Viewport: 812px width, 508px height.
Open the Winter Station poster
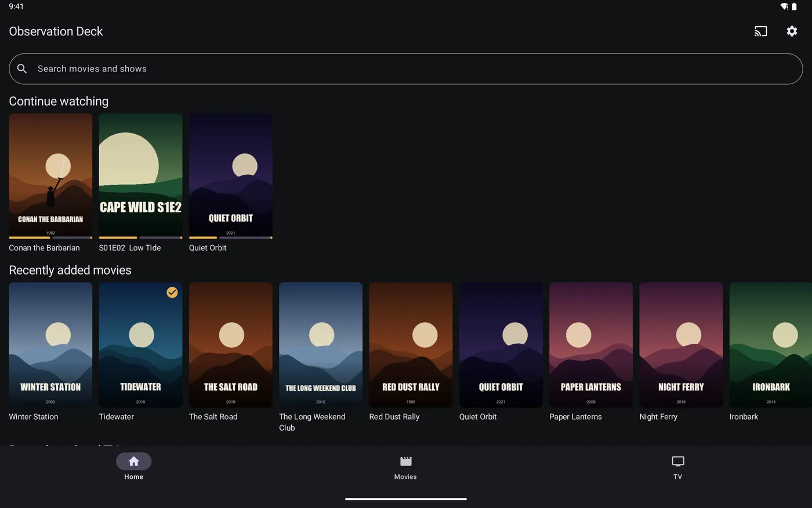coord(50,344)
